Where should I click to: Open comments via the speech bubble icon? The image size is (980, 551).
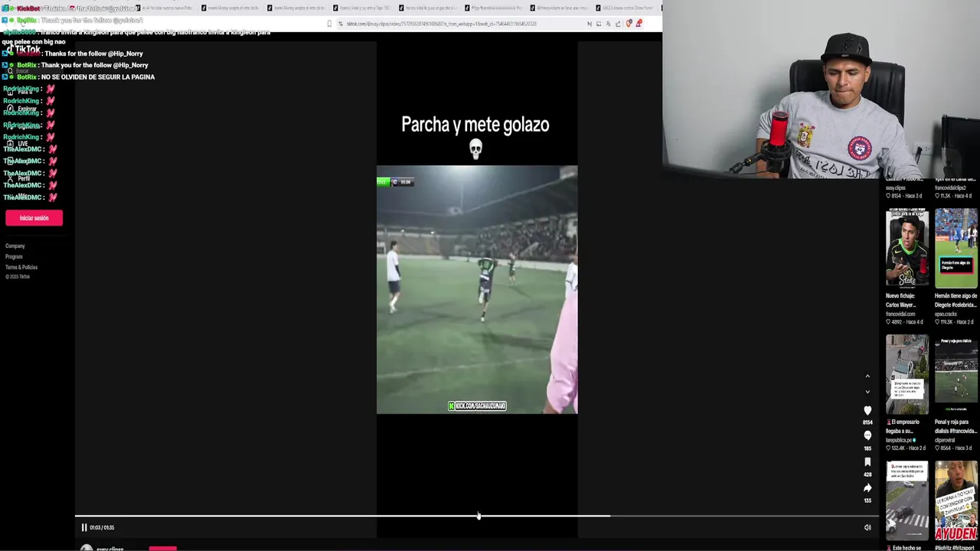[867, 435]
